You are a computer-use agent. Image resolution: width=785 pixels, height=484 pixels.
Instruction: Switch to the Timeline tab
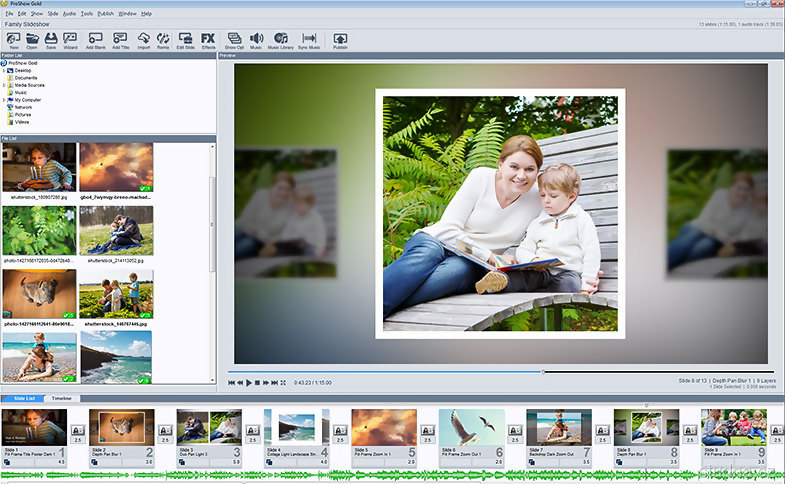coord(62,398)
